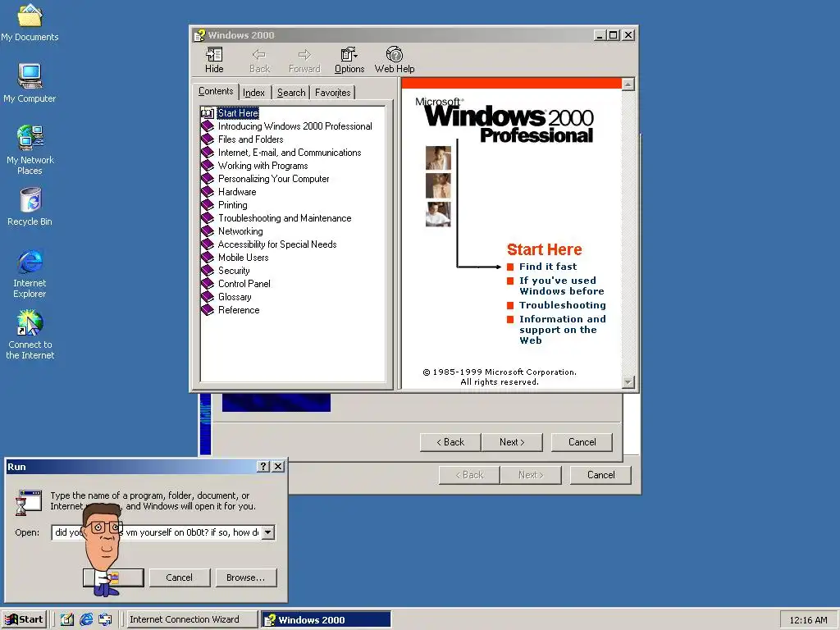Expand Personalizing Your Computer topic
Screen dimensions: 840x630
coord(273,179)
